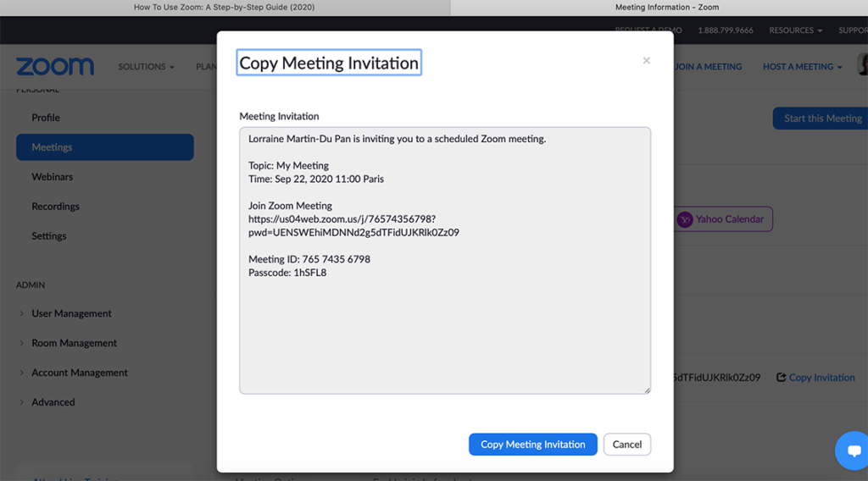Click the Topic: My Meeting line
Screen dimensions: 868x481
click(x=288, y=166)
